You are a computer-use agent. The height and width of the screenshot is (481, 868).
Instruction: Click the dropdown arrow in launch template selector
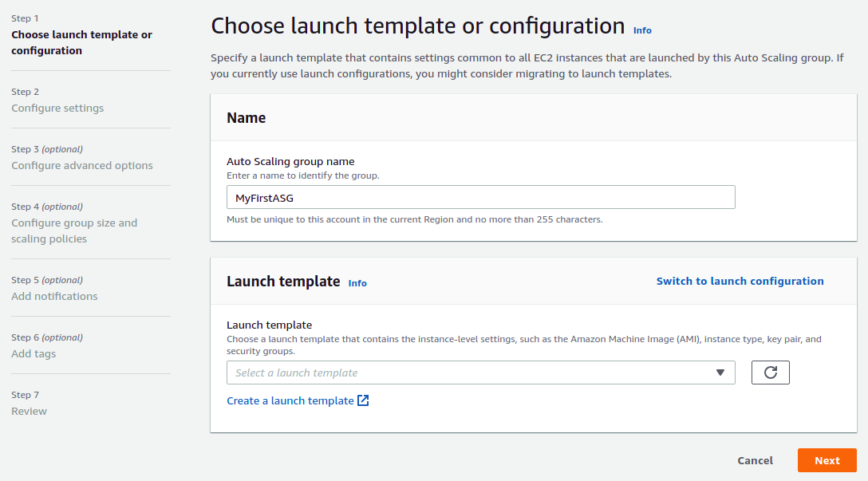[x=720, y=373]
